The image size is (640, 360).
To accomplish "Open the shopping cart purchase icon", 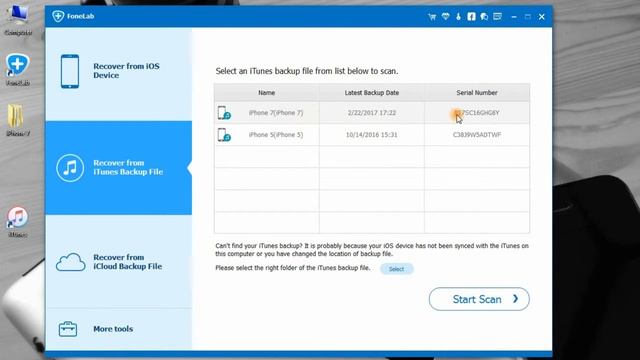I will [432, 17].
